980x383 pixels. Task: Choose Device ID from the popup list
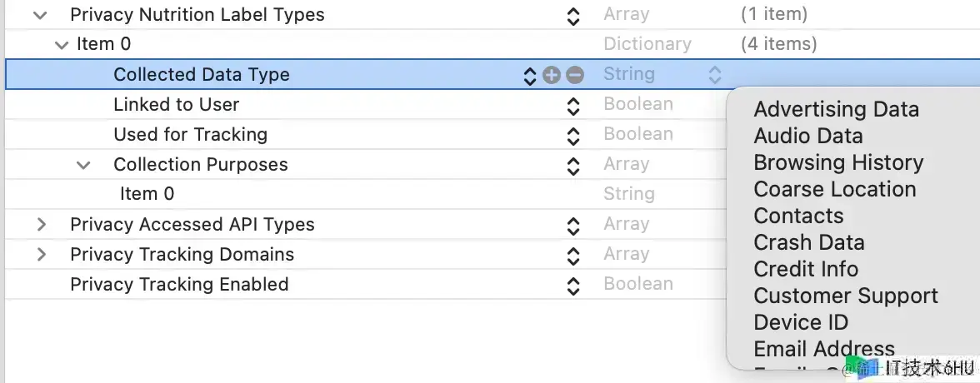click(x=800, y=322)
